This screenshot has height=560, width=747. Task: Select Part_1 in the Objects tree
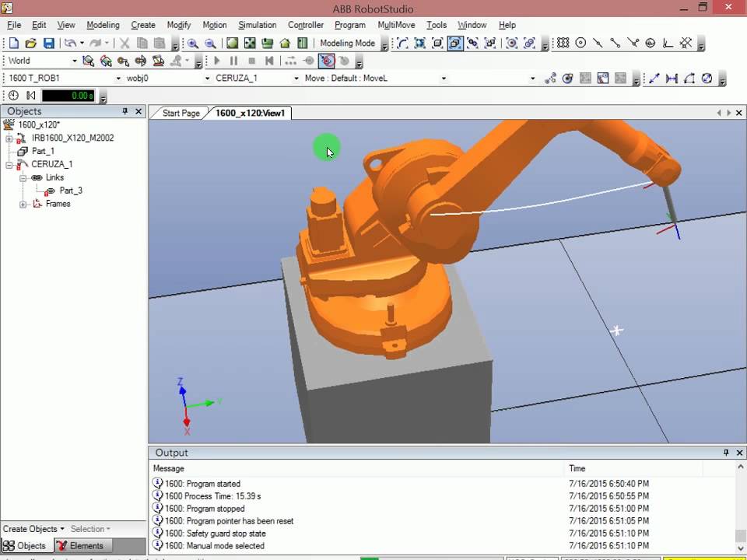[43, 152]
